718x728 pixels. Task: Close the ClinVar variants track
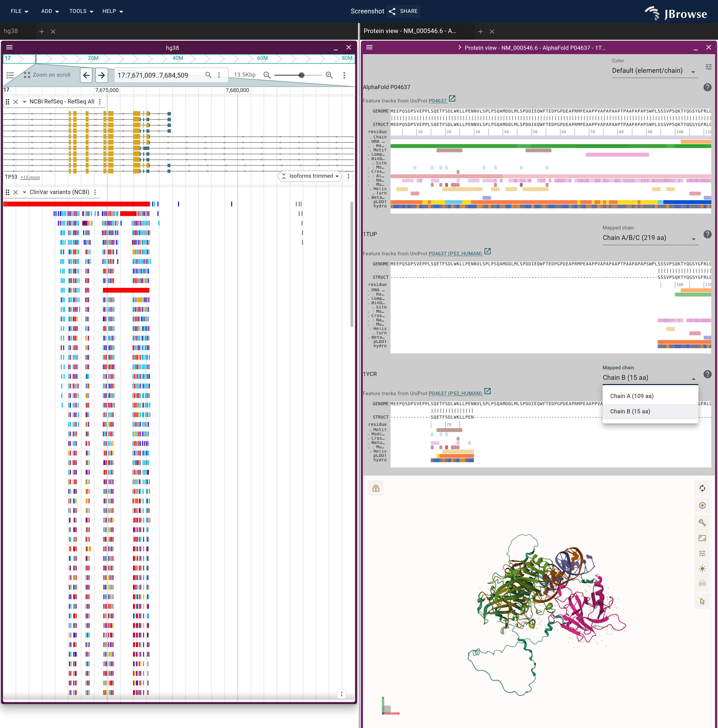pyautogui.click(x=15, y=192)
